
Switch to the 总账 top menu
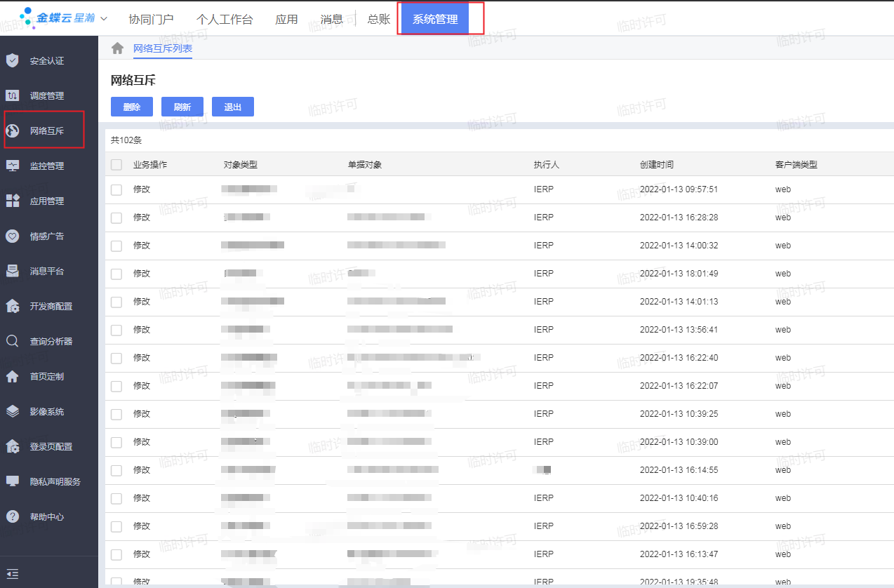pos(378,19)
